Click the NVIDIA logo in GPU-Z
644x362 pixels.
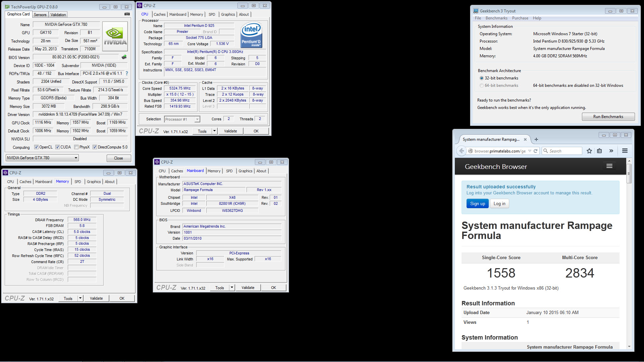115,36
